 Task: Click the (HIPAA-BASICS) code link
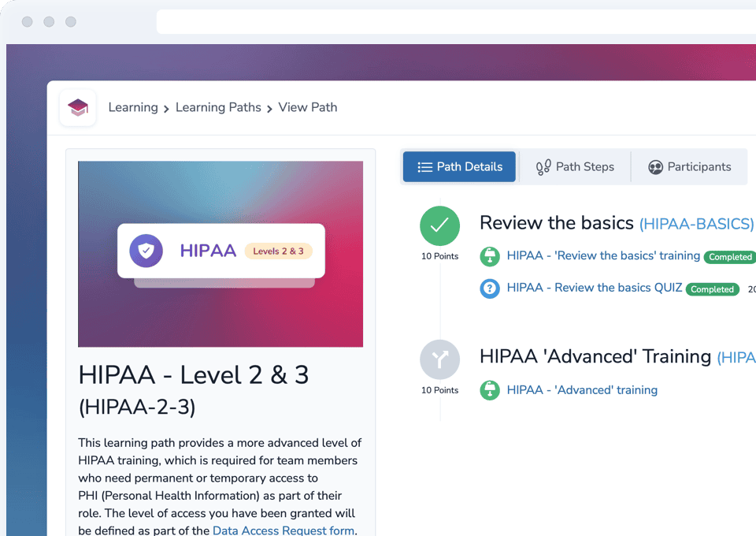click(695, 224)
